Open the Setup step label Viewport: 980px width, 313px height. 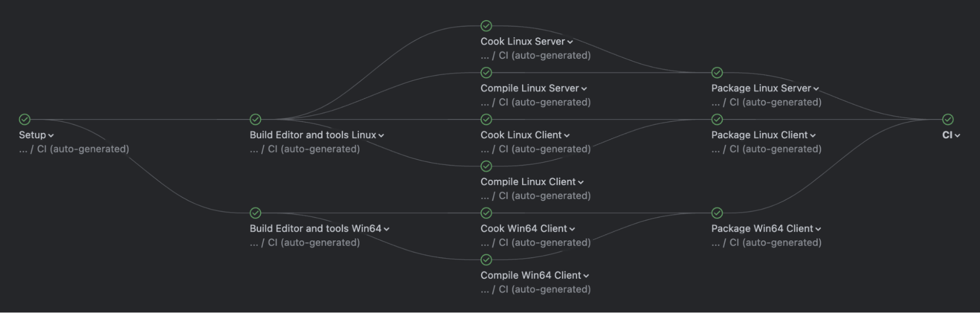pyautogui.click(x=32, y=135)
